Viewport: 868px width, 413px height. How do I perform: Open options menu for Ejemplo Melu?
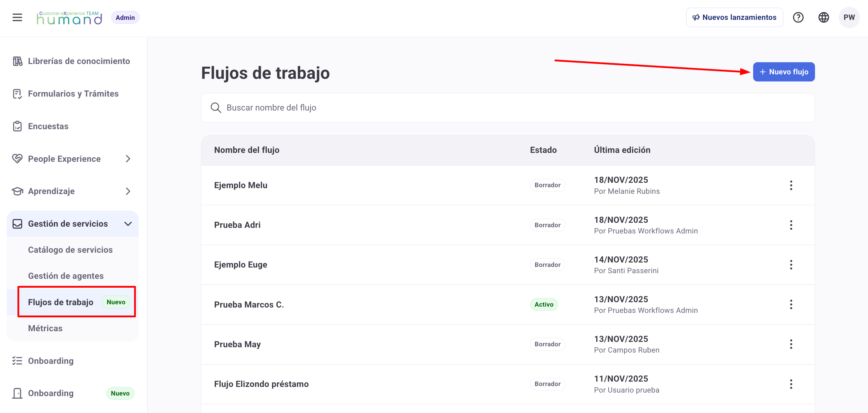pos(791,185)
